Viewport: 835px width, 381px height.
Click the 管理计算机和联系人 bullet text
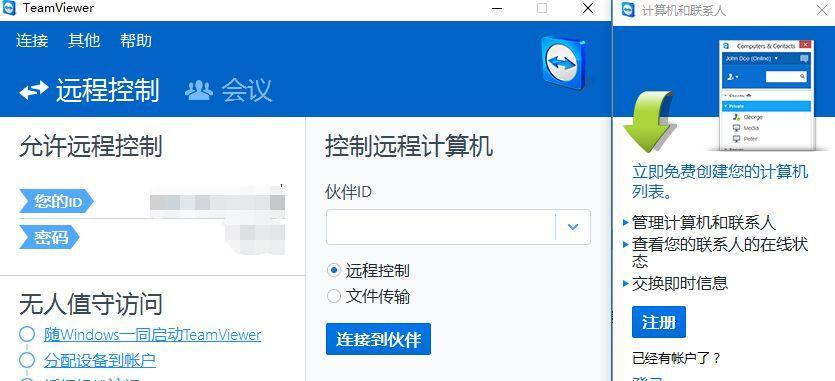tap(703, 222)
